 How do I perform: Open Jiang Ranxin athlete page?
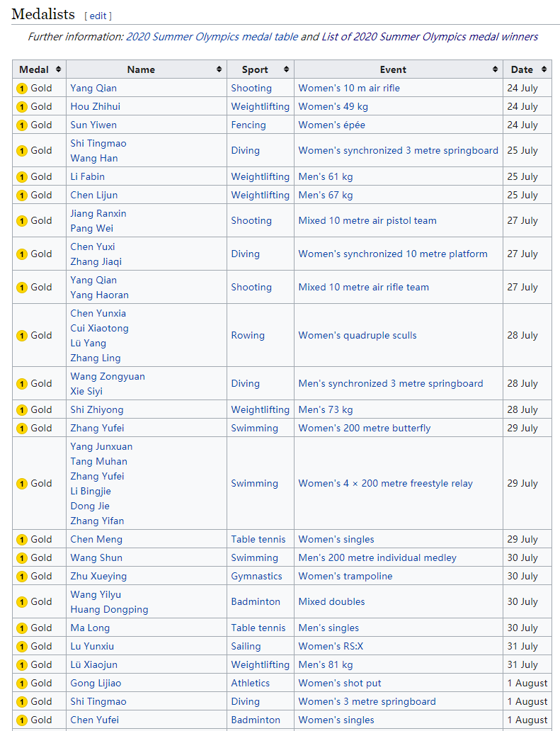(x=98, y=213)
